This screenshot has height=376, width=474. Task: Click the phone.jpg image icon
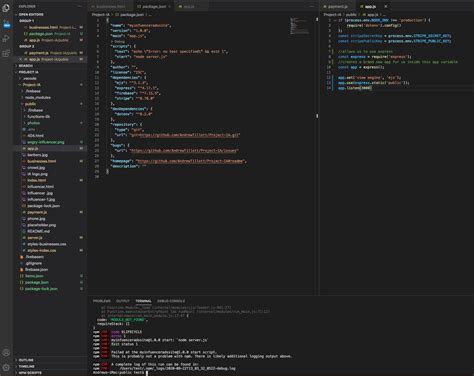click(24, 219)
